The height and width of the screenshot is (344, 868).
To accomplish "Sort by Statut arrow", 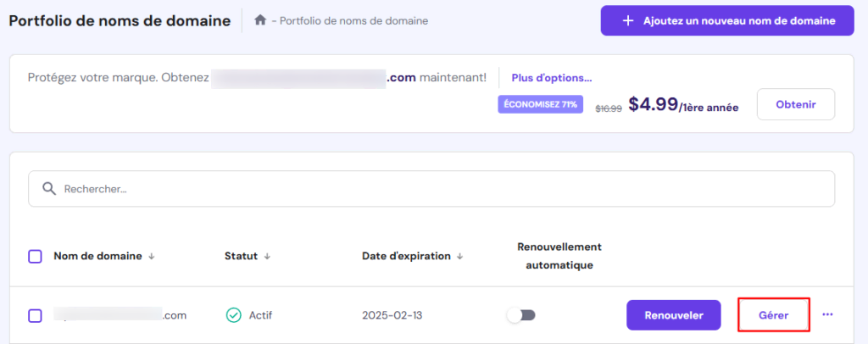I will 267,256.
